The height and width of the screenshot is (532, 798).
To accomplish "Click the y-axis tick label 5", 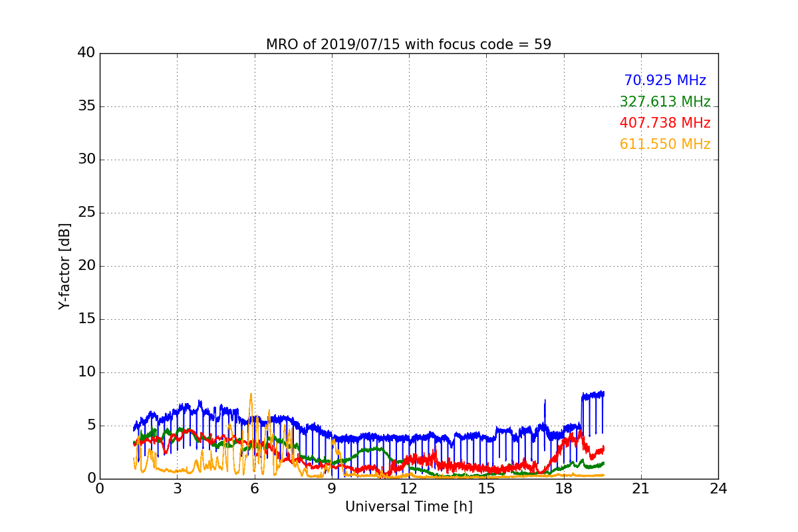I will (x=90, y=426).
